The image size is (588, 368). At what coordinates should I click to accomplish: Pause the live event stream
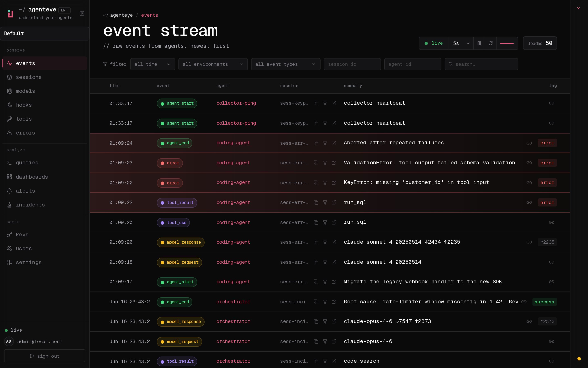pos(479,43)
